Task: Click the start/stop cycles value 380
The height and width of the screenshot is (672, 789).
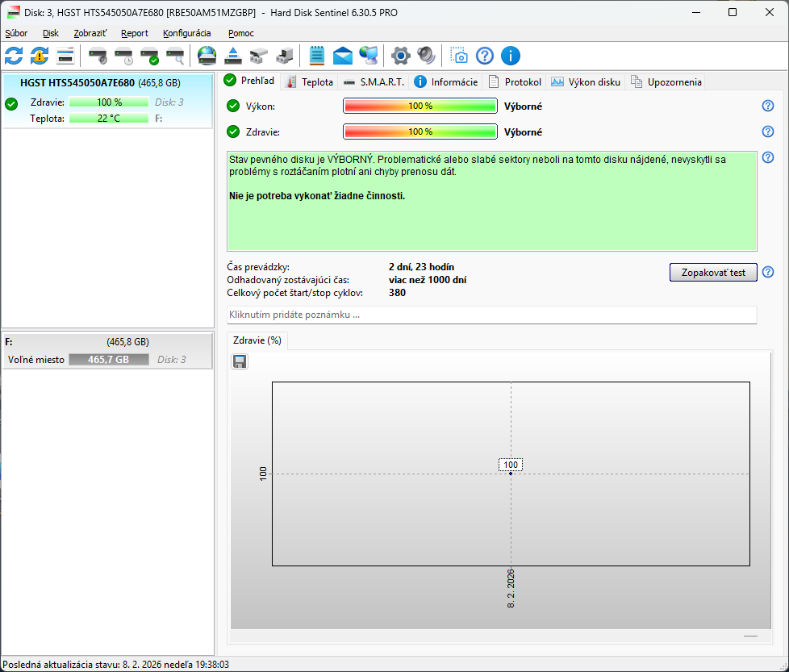Action: pyautogui.click(x=397, y=293)
